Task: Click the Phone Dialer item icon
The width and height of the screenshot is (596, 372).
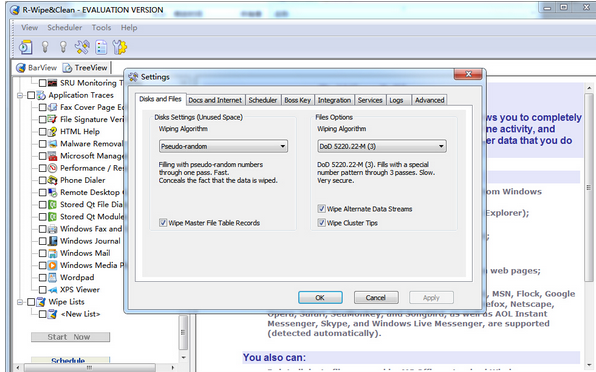Action: (52, 180)
